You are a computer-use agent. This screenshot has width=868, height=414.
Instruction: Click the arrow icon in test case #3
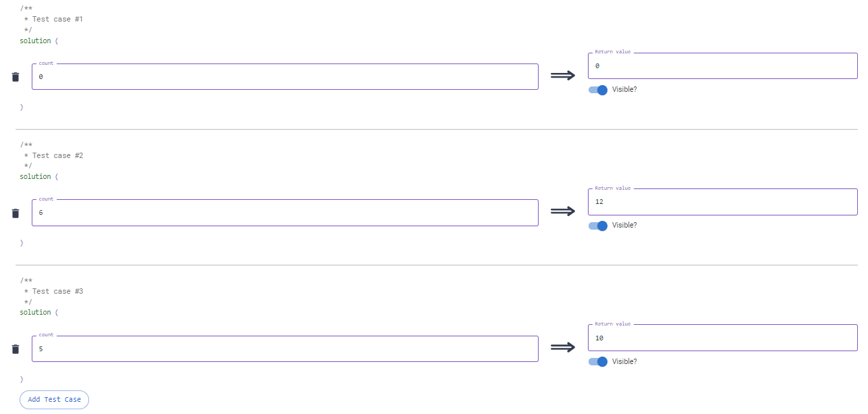(563, 347)
